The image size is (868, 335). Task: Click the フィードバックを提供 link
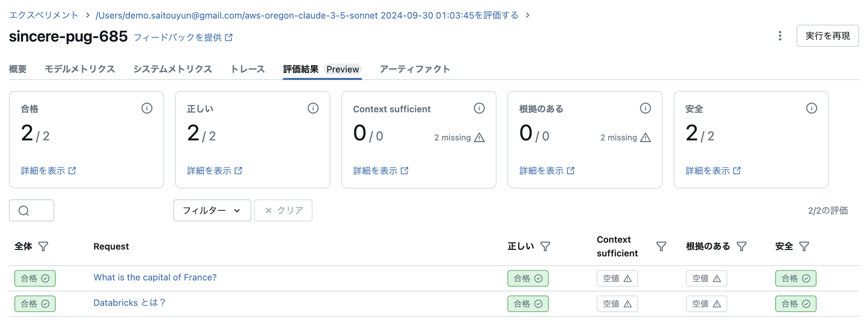tap(183, 37)
